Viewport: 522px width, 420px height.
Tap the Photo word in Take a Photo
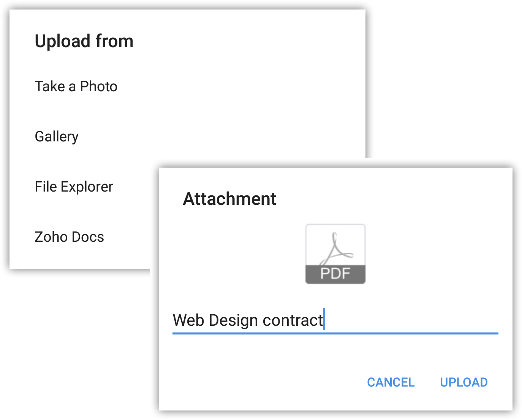[x=99, y=87]
